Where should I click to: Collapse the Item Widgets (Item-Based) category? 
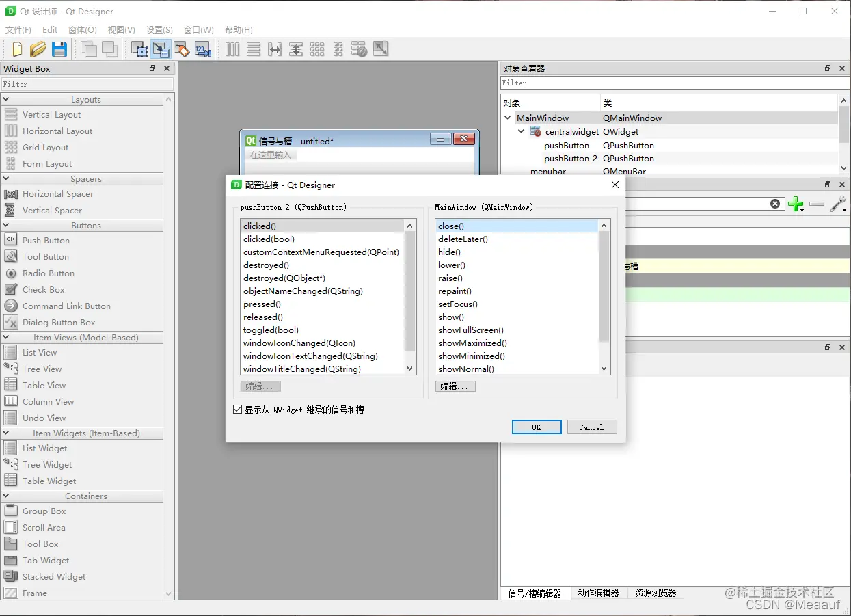coord(6,433)
